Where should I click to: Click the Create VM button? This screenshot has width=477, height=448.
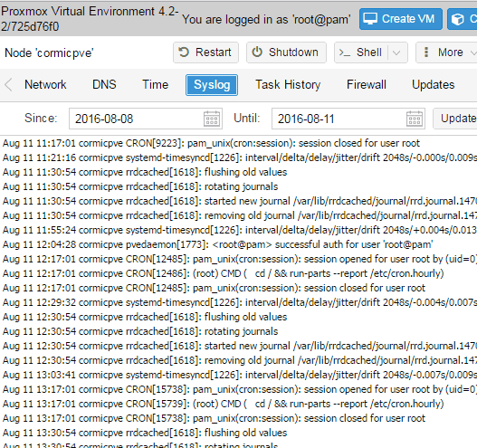pyautogui.click(x=401, y=19)
